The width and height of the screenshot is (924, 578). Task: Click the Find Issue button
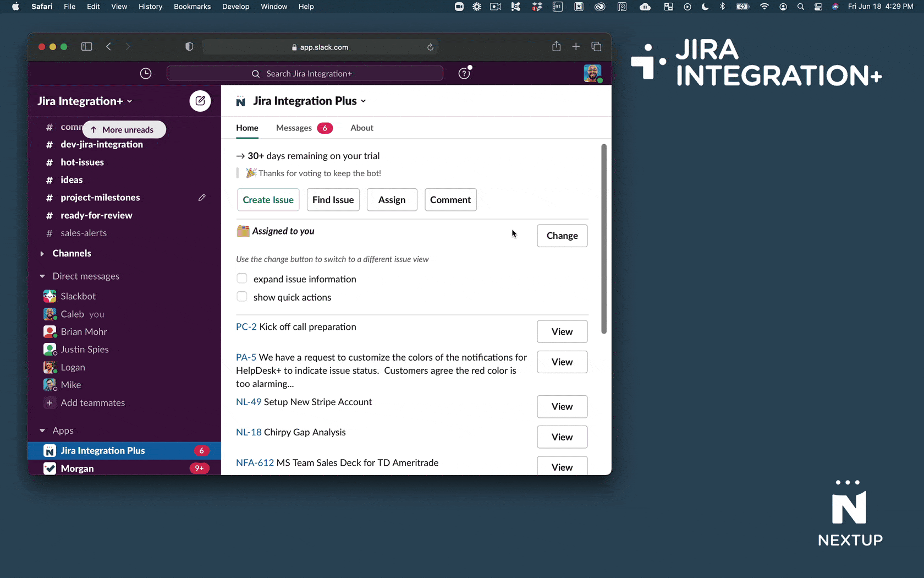coord(333,200)
